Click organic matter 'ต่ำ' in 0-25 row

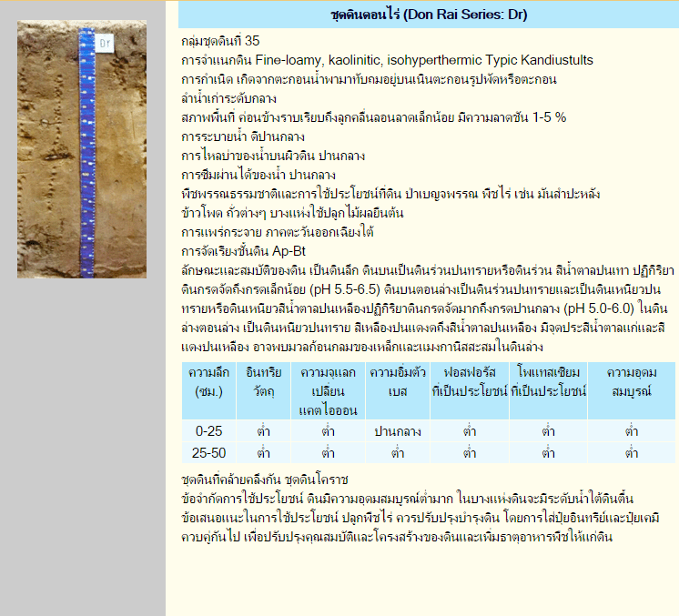click(264, 430)
